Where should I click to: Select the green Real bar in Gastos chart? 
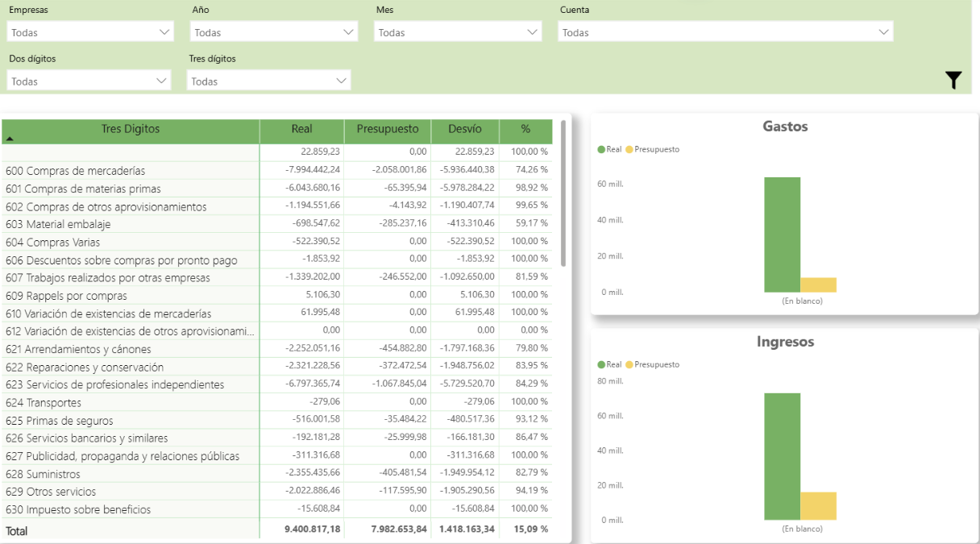pyautogui.click(x=782, y=234)
